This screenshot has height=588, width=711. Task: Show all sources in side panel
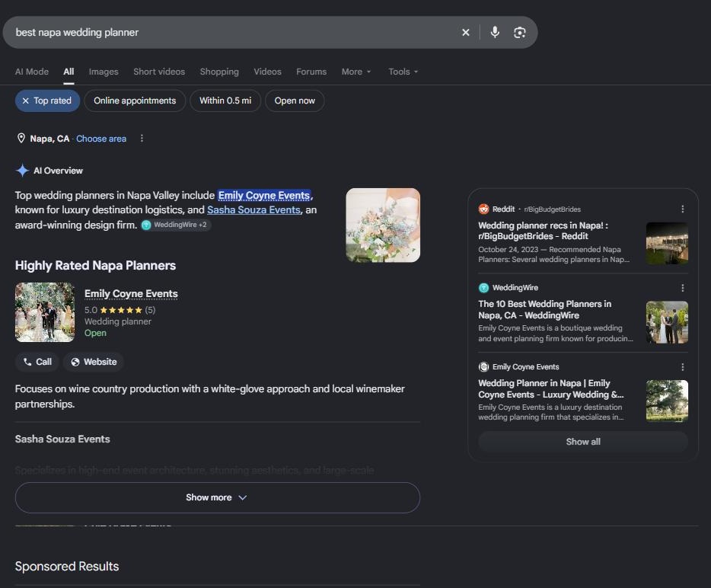[x=583, y=442]
